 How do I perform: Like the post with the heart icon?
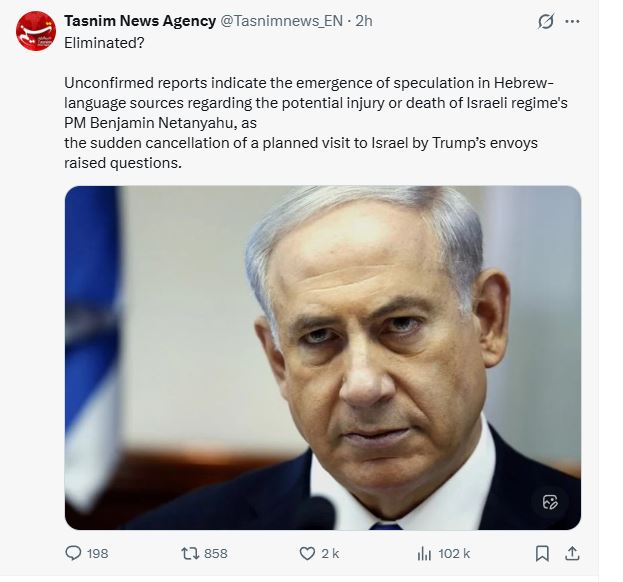(307, 553)
